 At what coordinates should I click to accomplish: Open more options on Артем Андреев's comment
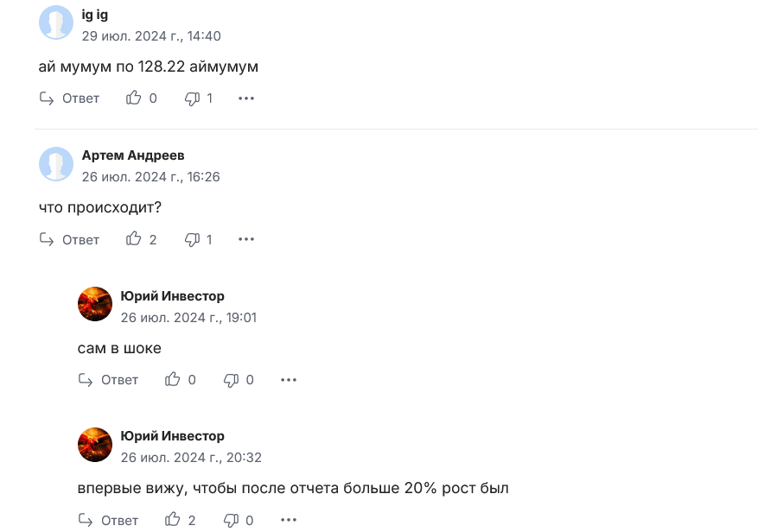[245, 239]
